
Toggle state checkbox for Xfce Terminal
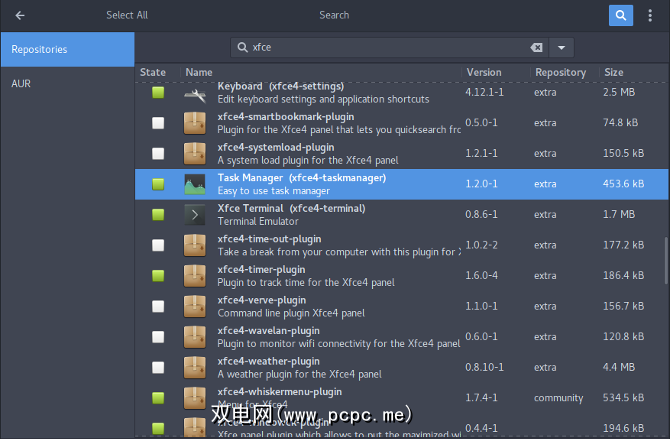158,215
